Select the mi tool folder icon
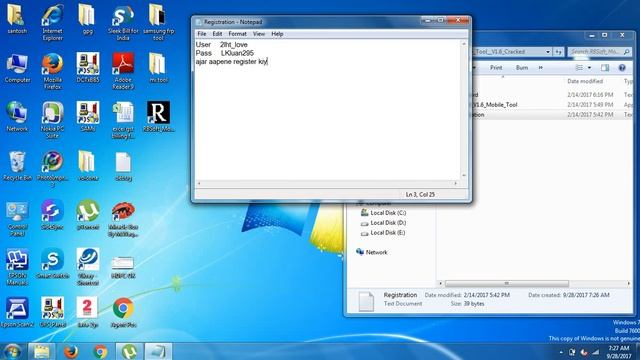Image resolution: width=640 pixels, height=360 pixels. pos(158,68)
